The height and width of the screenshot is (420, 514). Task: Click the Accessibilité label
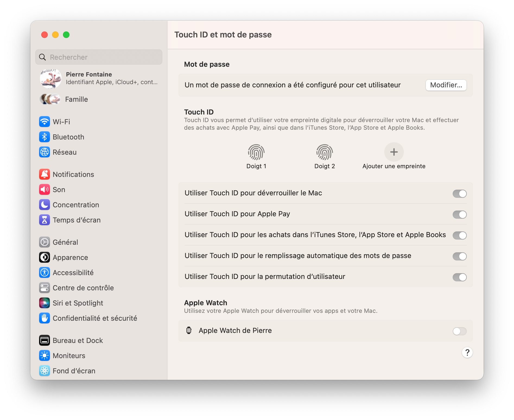tap(73, 273)
